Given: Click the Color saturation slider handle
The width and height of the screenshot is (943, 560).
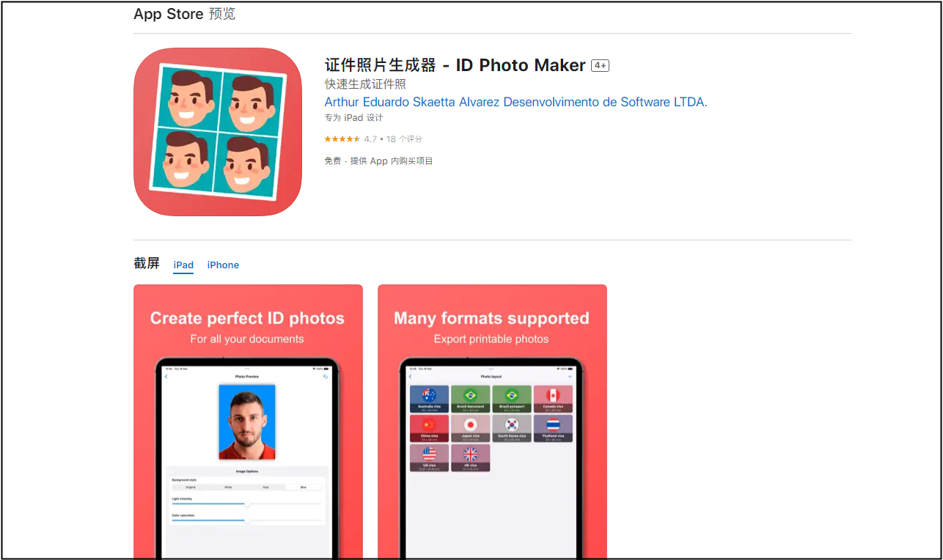Looking at the screenshot, I should (x=247, y=520).
